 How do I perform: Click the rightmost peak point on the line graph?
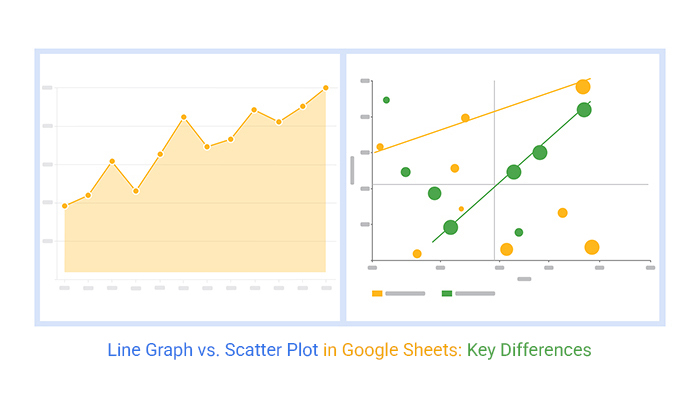pos(326,88)
